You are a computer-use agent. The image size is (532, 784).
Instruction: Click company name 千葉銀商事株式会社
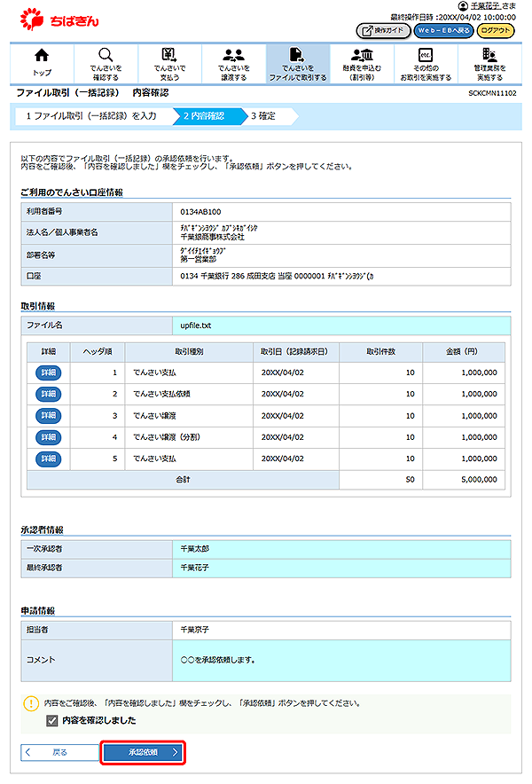pos(213,237)
